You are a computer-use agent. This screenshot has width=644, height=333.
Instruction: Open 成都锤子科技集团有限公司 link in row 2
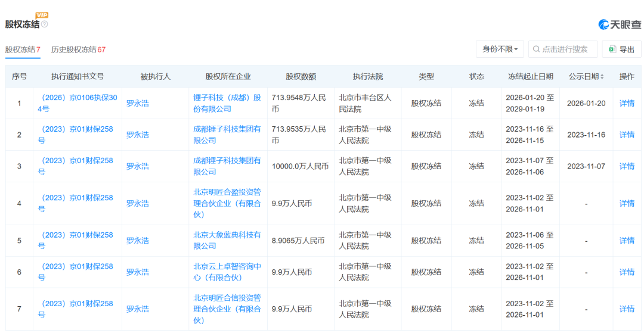pyautogui.click(x=227, y=135)
